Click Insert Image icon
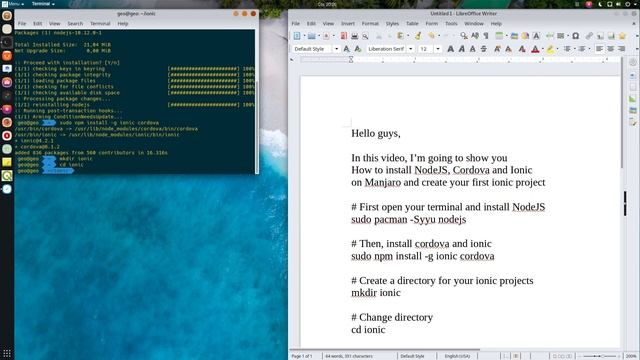Screen dimensions: 640x360 [x=514, y=36]
